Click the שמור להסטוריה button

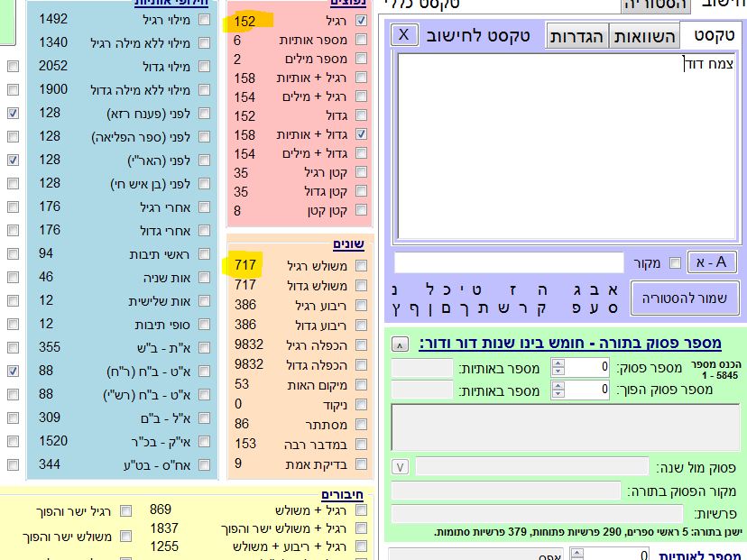pyautogui.click(x=685, y=298)
